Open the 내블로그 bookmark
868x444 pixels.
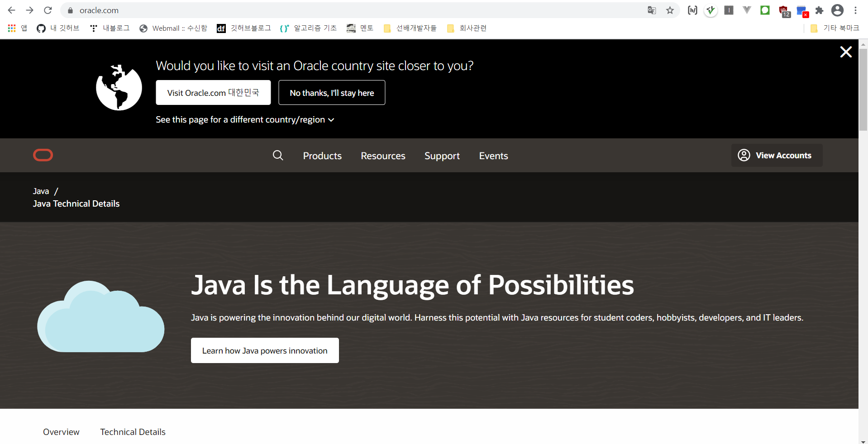(110, 28)
